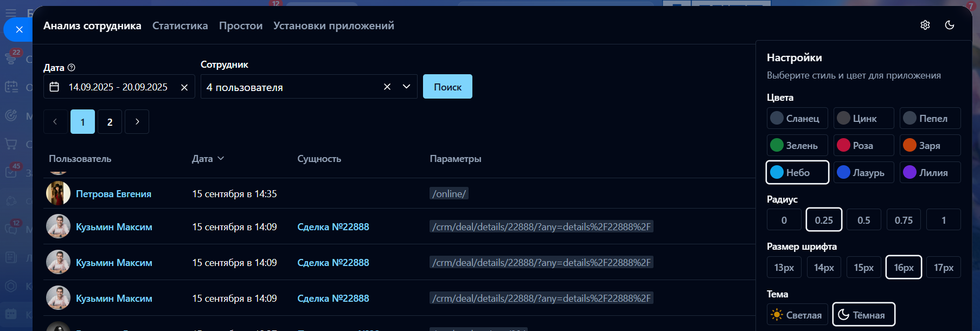
Task: Choose the Тёмная theme
Action: 863,315
